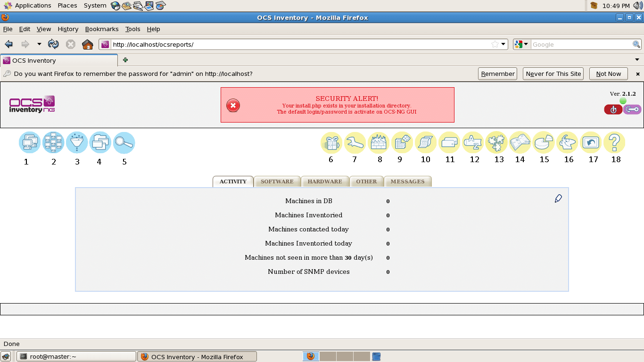
Task: Open search with various criteria funnel icon
Action: (77, 142)
